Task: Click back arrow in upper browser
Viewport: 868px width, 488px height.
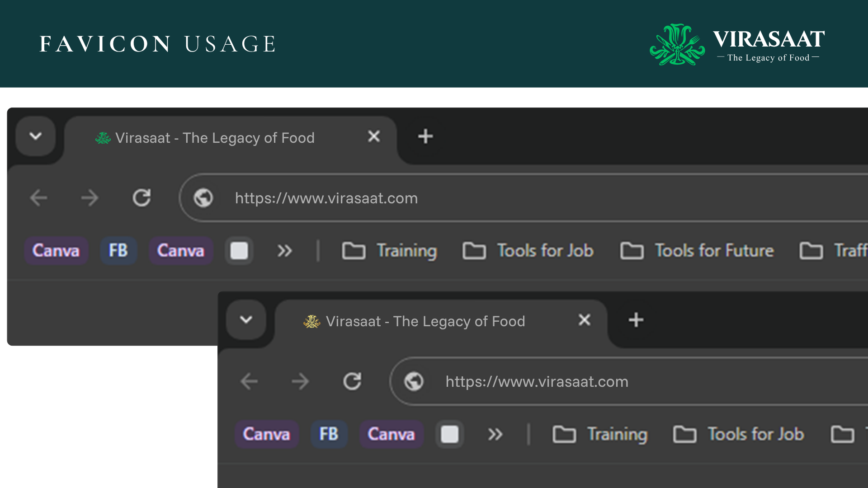Action: pyautogui.click(x=38, y=198)
